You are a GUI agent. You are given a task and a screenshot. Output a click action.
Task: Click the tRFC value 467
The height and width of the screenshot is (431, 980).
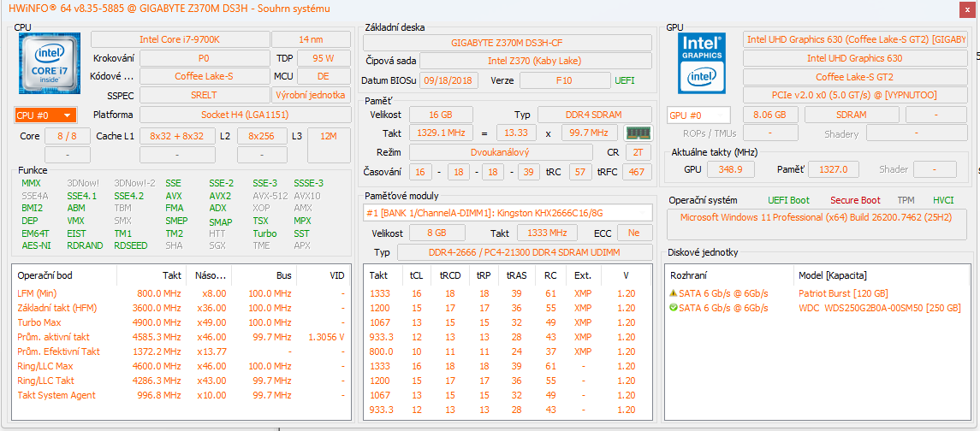(636, 172)
